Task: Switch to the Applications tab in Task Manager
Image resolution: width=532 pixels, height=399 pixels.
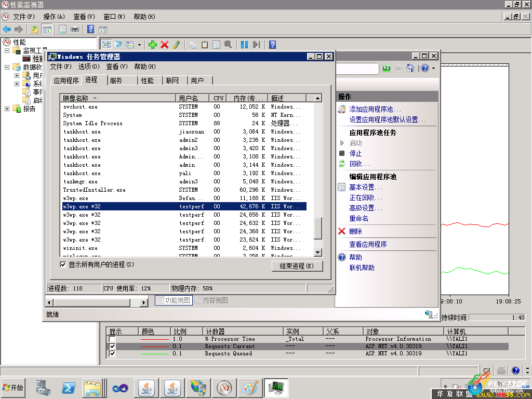Action: pos(66,81)
